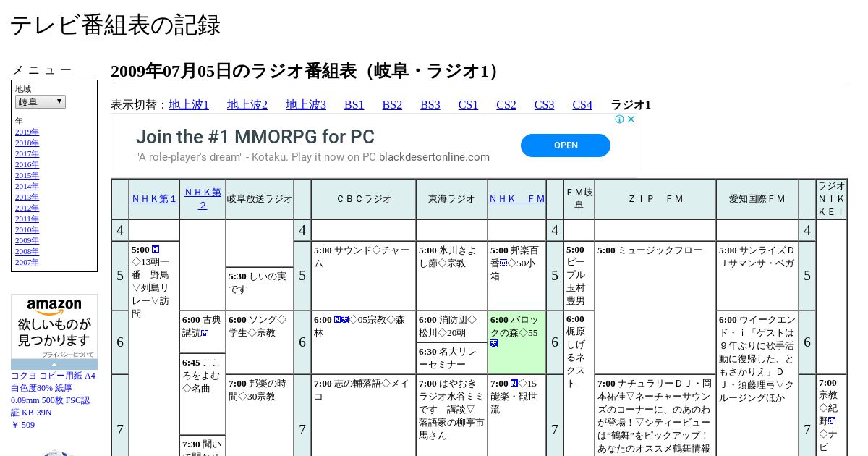Select the 2017年 year link
The width and height of the screenshot is (868, 456).
click(27, 153)
